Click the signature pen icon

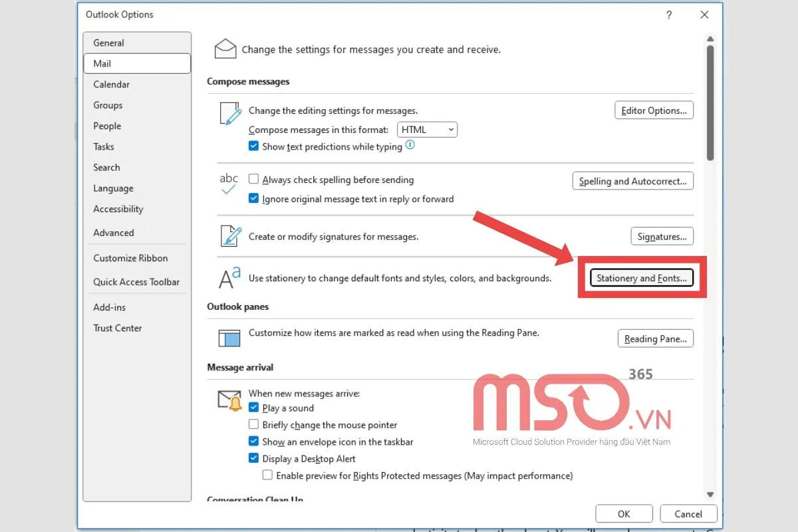(x=229, y=236)
